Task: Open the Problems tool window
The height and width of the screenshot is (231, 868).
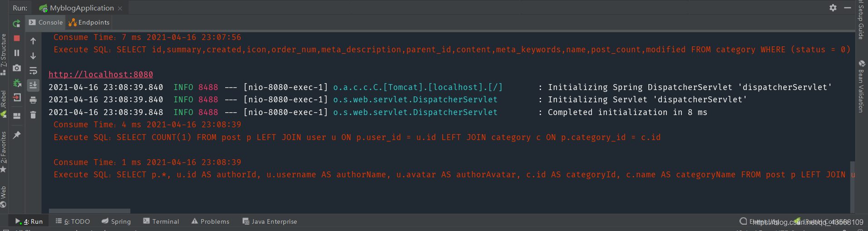Action: pyautogui.click(x=210, y=221)
